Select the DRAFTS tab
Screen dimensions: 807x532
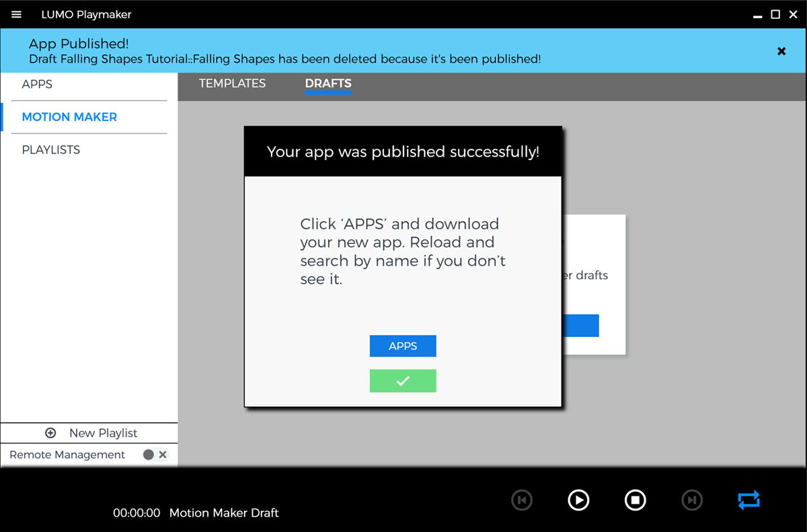328,83
